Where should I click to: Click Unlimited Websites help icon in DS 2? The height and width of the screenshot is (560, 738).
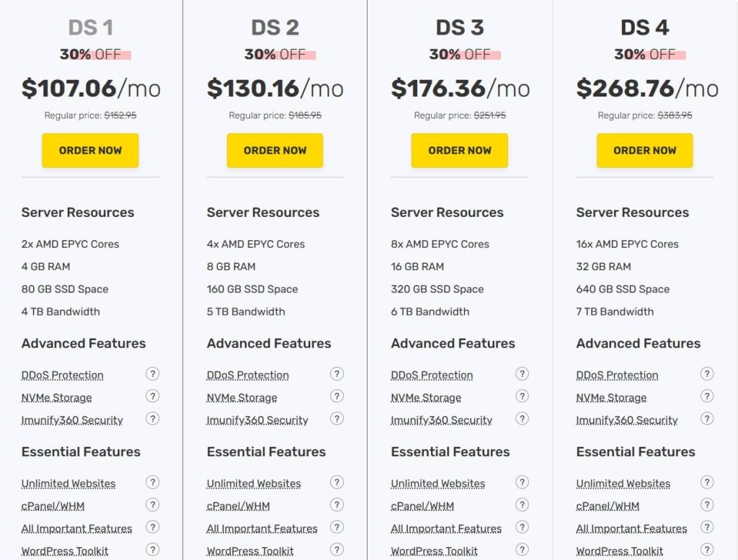pos(337,482)
